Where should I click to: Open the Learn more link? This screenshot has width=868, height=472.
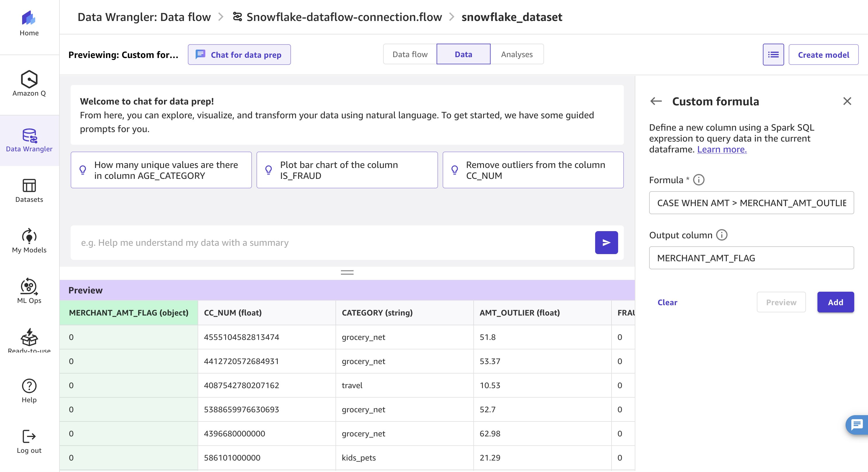click(x=722, y=149)
